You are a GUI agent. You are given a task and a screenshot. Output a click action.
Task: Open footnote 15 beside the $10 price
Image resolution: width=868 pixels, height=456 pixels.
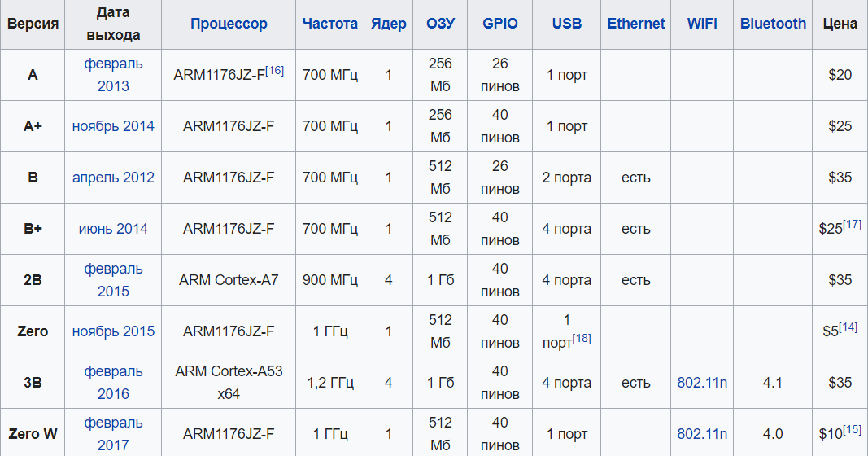tap(852, 429)
